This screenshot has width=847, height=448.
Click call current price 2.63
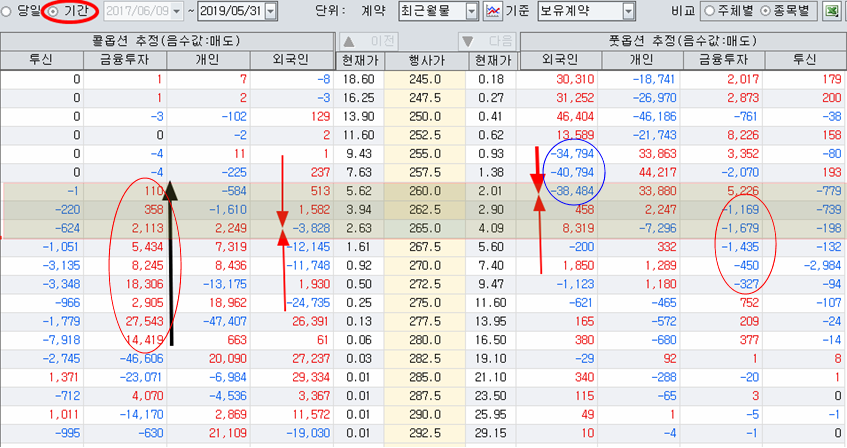click(x=358, y=229)
